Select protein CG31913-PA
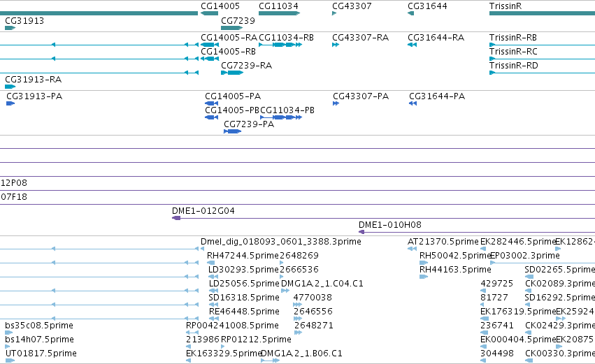 point(10,103)
